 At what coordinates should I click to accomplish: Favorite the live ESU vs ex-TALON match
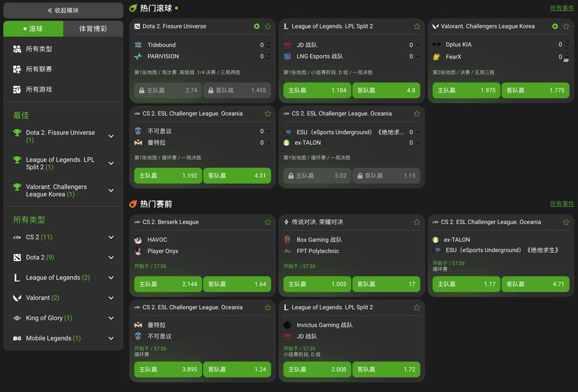coord(417,114)
